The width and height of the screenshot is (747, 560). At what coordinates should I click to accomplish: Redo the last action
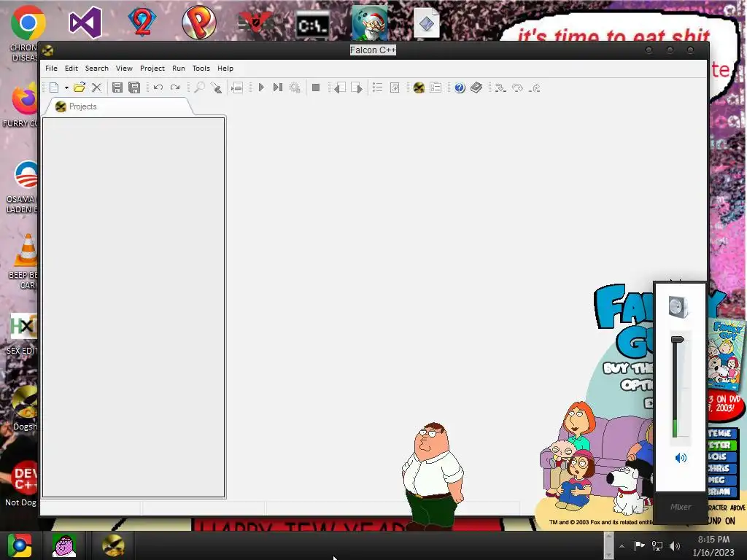[175, 87]
